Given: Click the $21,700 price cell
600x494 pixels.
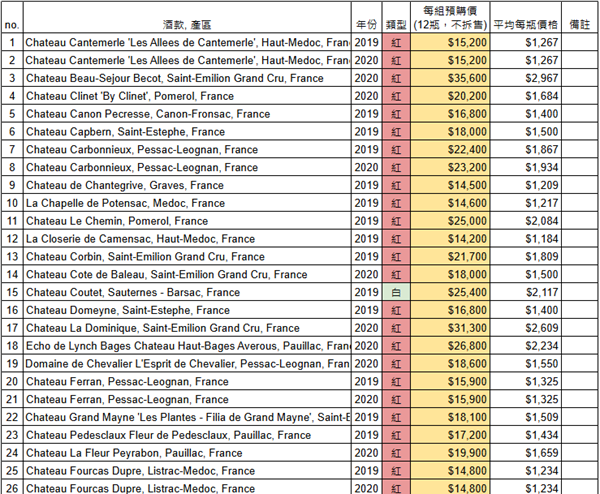Looking at the screenshot, I should 450,257.
